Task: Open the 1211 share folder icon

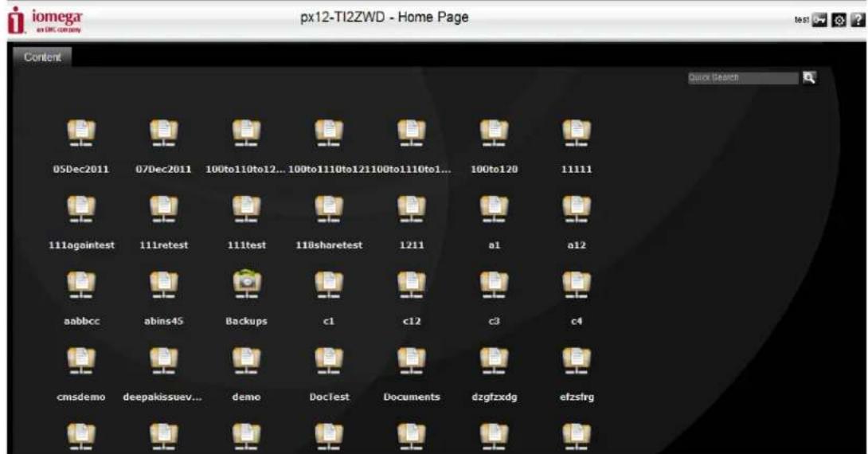Action: pyautogui.click(x=411, y=209)
